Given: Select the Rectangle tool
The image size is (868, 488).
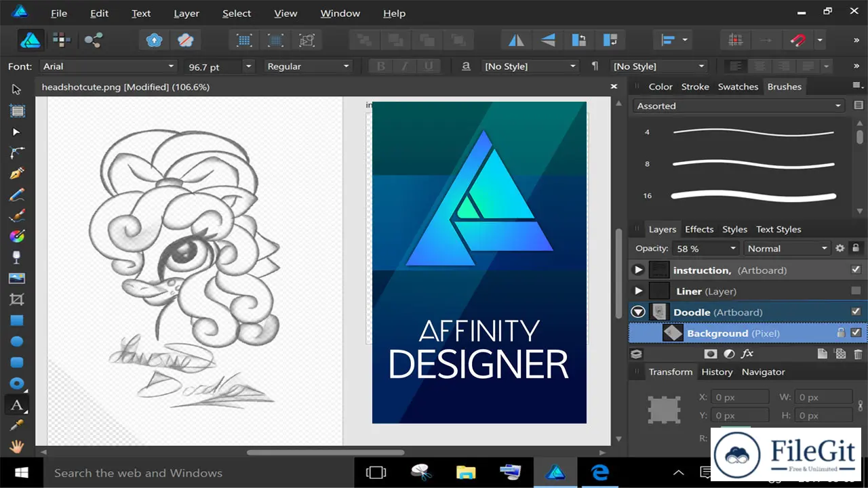Looking at the screenshot, I should tap(17, 321).
